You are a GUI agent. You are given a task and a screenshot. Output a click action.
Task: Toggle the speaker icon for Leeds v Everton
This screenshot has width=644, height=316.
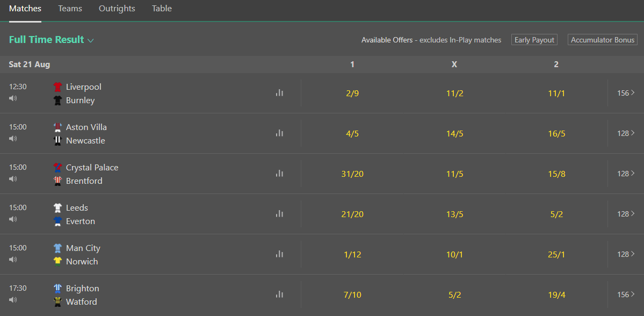pos(13,219)
